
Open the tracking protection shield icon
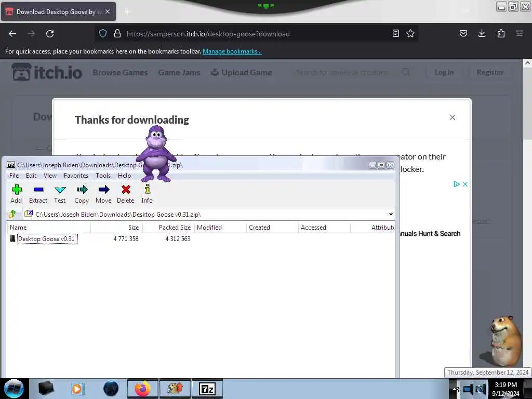103,34
